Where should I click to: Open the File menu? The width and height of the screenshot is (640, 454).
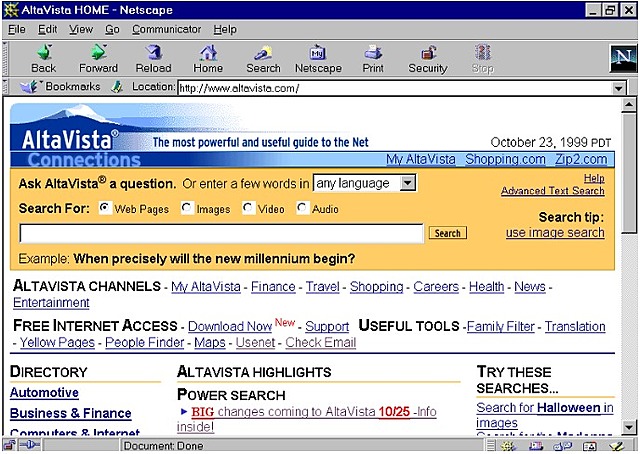17,29
